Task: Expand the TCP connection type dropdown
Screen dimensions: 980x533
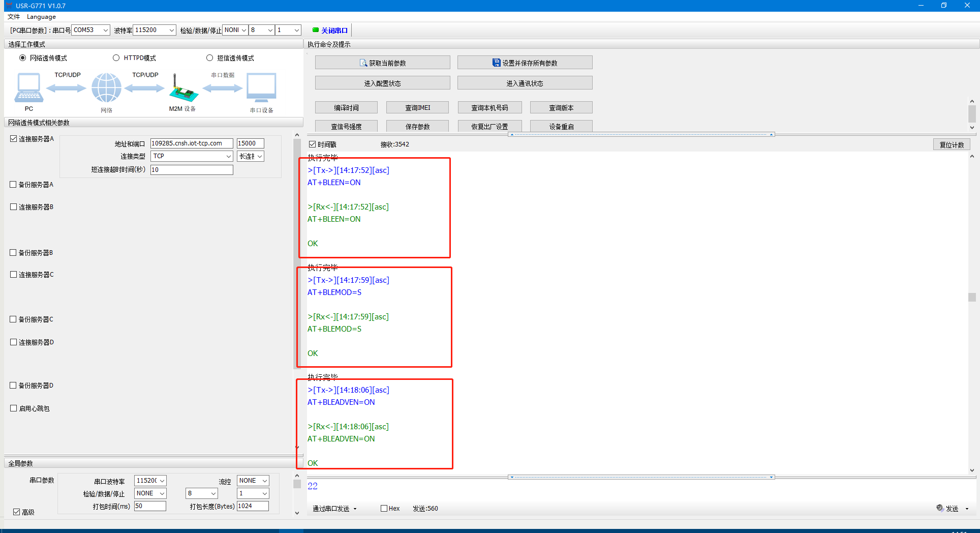Action: [x=228, y=156]
